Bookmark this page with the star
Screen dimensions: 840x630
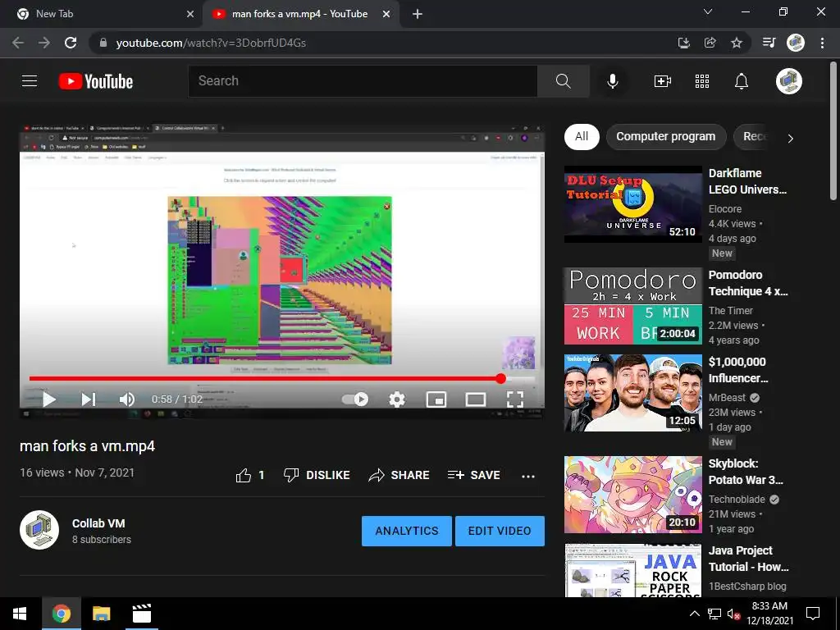[x=737, y=43]
